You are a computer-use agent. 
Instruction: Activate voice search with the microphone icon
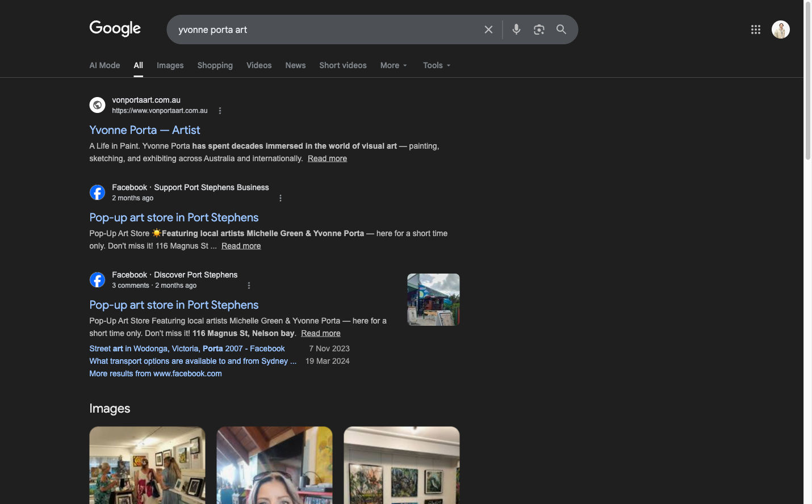516,29
